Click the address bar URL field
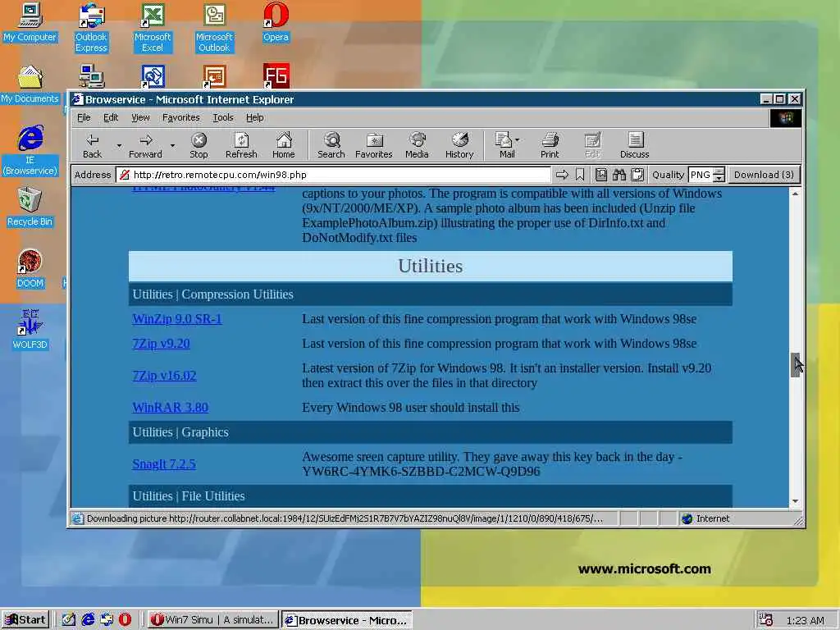Image resolution: width=840 pixels, height=630 pixels. pos(333,175)
